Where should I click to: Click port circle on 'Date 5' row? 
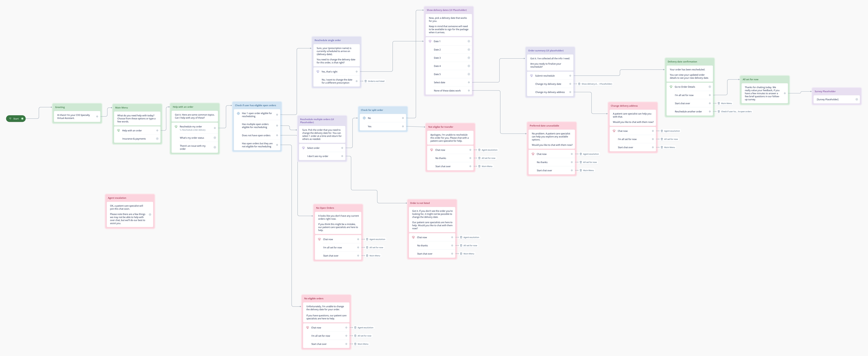[469, 74]
